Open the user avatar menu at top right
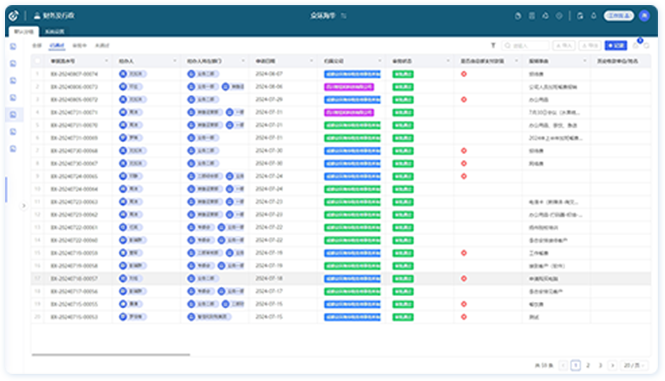 (644, 16)
